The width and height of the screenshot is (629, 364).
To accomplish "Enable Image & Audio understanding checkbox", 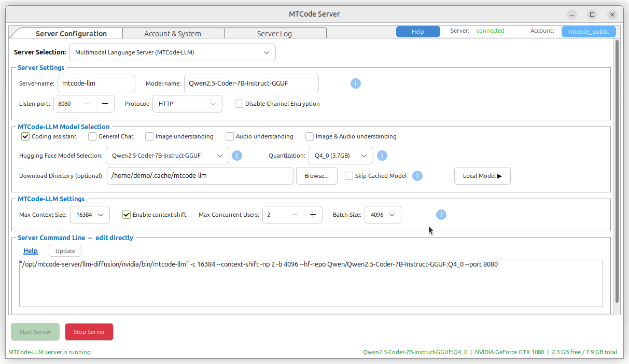I will (x=310, y=136).
